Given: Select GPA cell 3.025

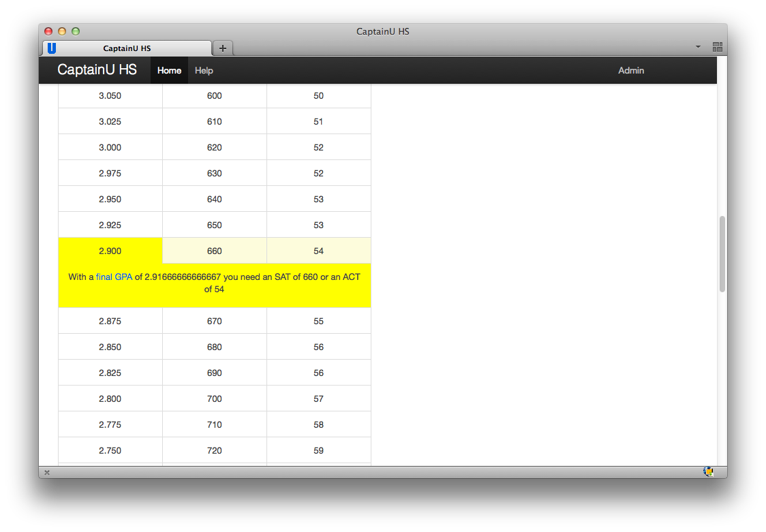Looking at the screenshot, I should click(x=110, y=121).
